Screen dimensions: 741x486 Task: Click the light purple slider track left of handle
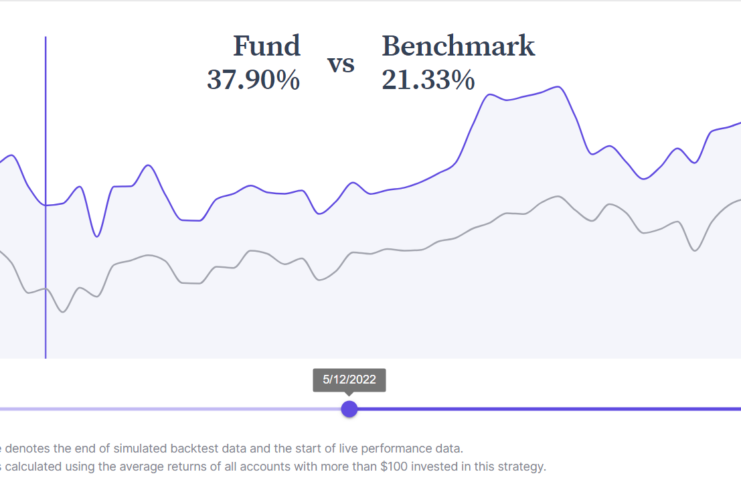(170, 408)
